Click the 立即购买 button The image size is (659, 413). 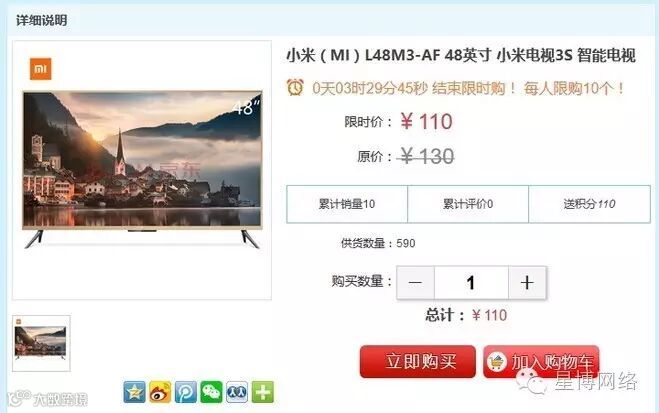click(418, 361)
